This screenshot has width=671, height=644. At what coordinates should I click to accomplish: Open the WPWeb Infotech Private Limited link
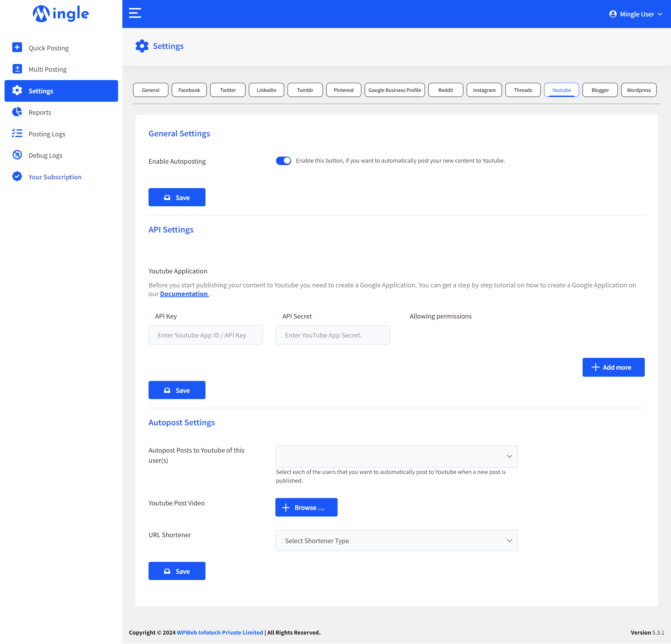pos(220,632)
